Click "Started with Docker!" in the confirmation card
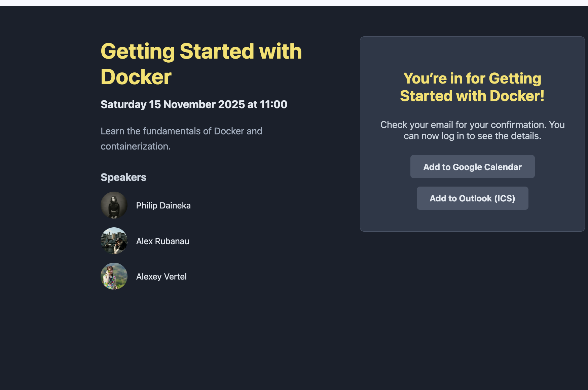Image resolution: width=588 pixels, height=390 pixels. 472,96
